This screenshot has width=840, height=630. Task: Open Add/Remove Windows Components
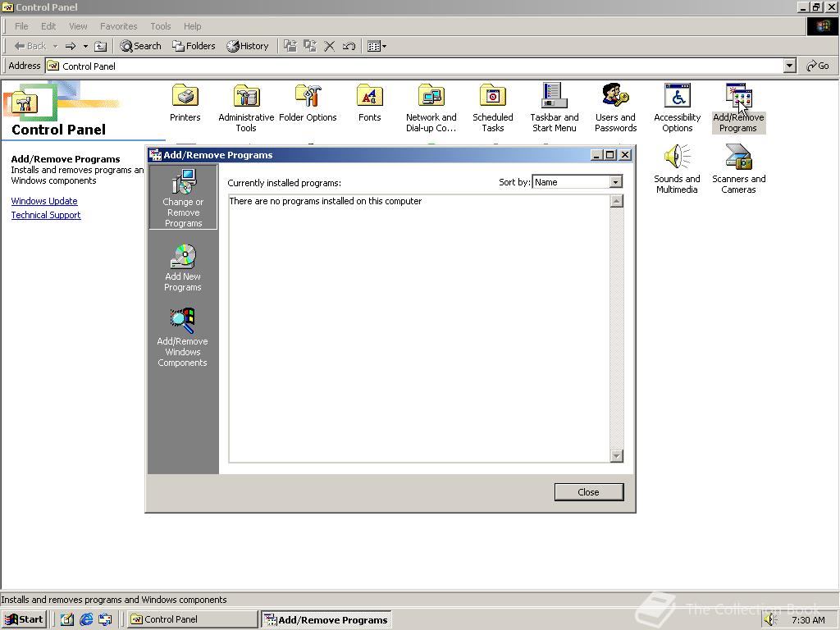click(x=182, y=337)
